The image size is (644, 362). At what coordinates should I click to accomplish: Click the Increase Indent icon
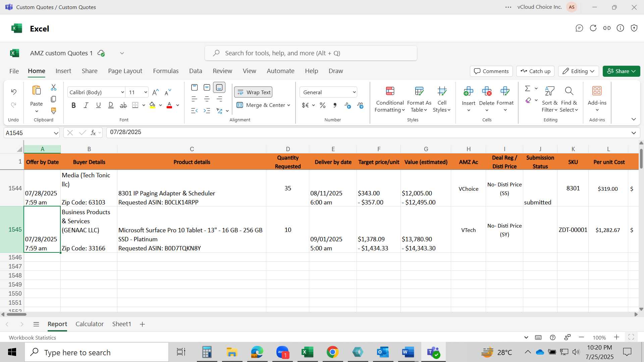click(207, 111)
